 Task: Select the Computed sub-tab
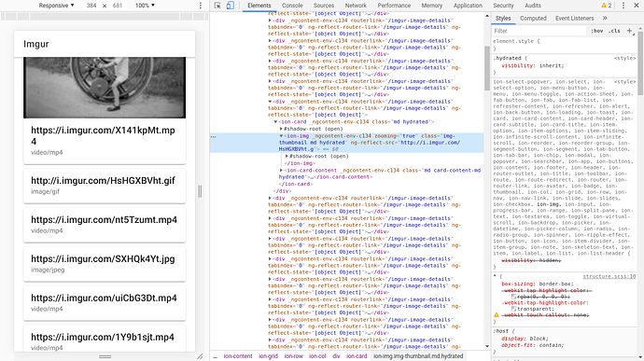coord(533,18)
